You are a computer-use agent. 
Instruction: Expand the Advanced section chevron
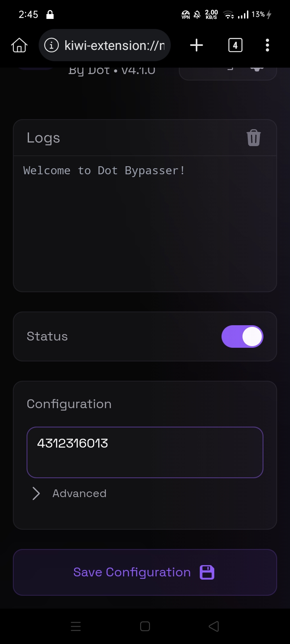(36, 493)
